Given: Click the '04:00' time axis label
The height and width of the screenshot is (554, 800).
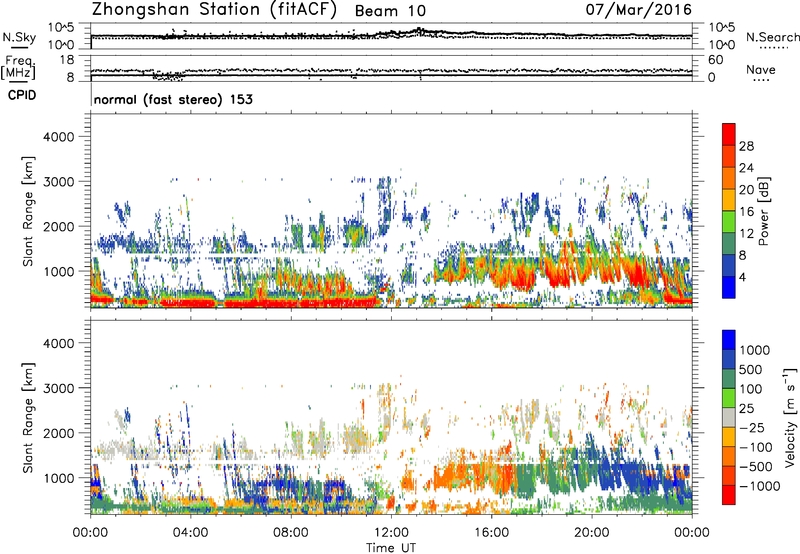Looking at the screenshot, I should (190, 533).
